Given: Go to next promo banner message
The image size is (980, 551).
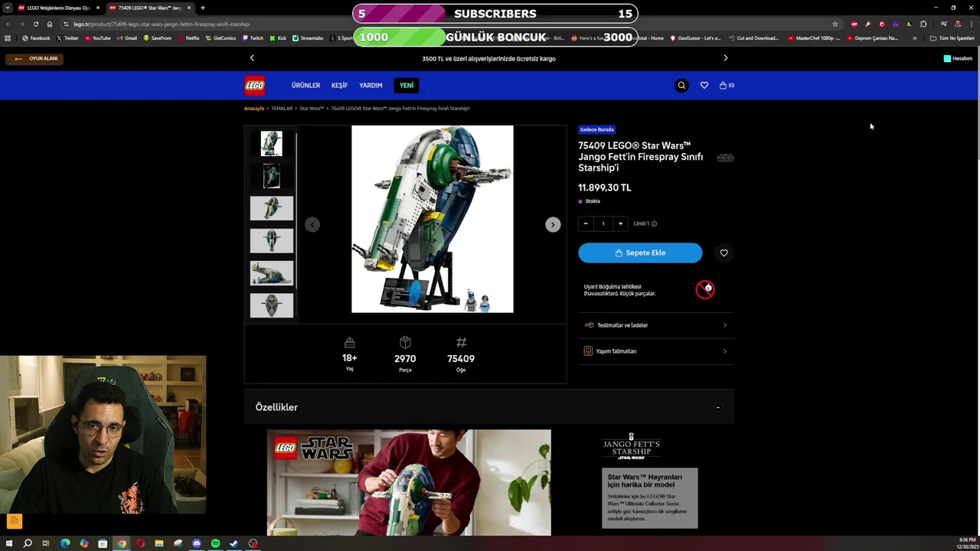Looking at the screenshot, I should [x=726, y=58].
